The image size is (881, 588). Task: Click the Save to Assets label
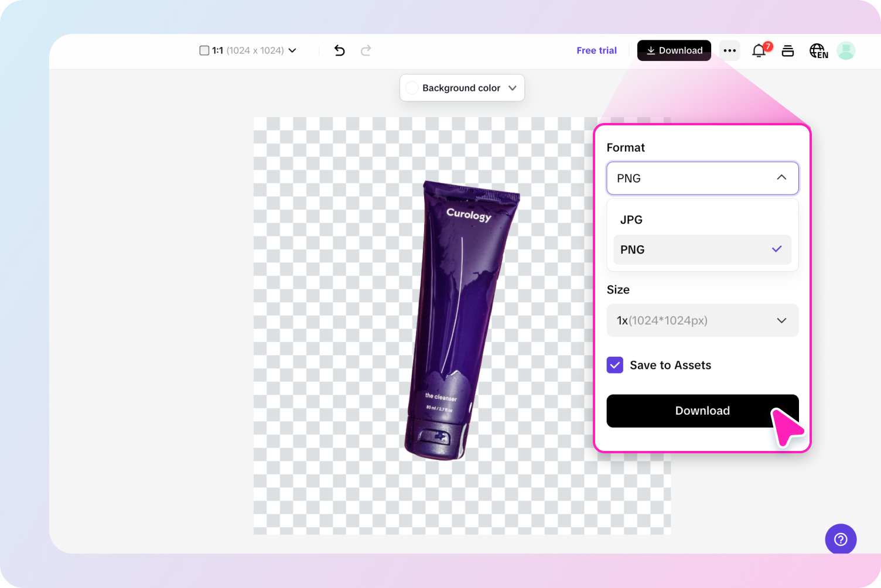[670, 365]
